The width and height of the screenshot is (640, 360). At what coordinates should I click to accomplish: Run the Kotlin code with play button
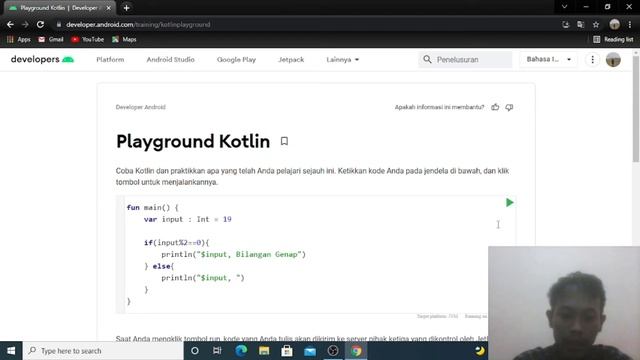click(509, 202)
